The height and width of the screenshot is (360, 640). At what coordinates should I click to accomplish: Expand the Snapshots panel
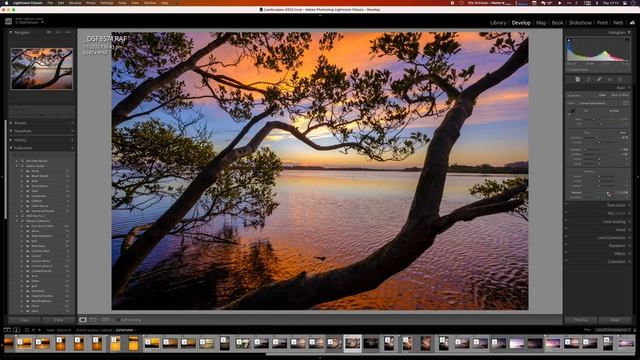[11, 131]
